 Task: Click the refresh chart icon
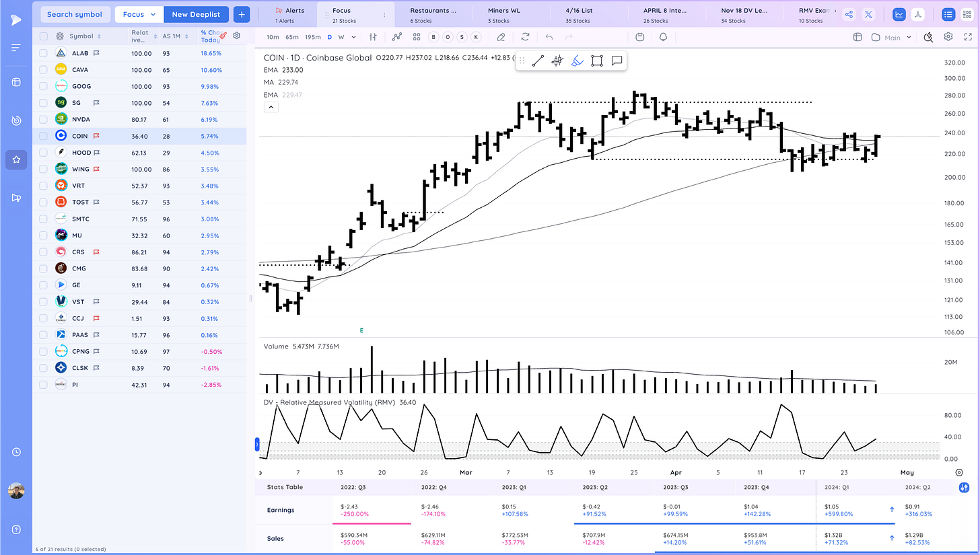(x=525, y=37)
